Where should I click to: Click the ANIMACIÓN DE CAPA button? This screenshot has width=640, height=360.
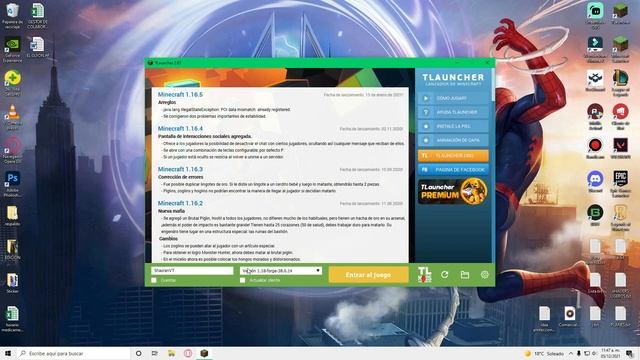coord(453,140)
